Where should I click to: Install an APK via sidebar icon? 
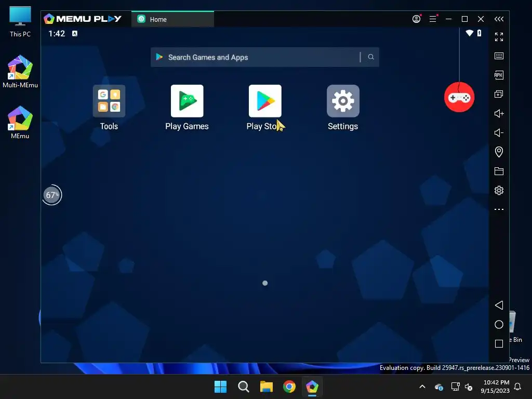pos(499,75)
